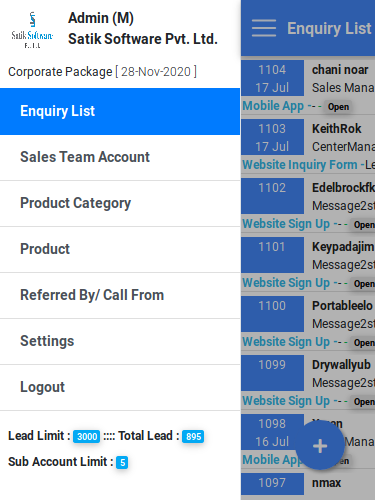Select the 1103 17 Jul number box
The height and width of the screenshot is (500, 375).
[x=272, y=137]
